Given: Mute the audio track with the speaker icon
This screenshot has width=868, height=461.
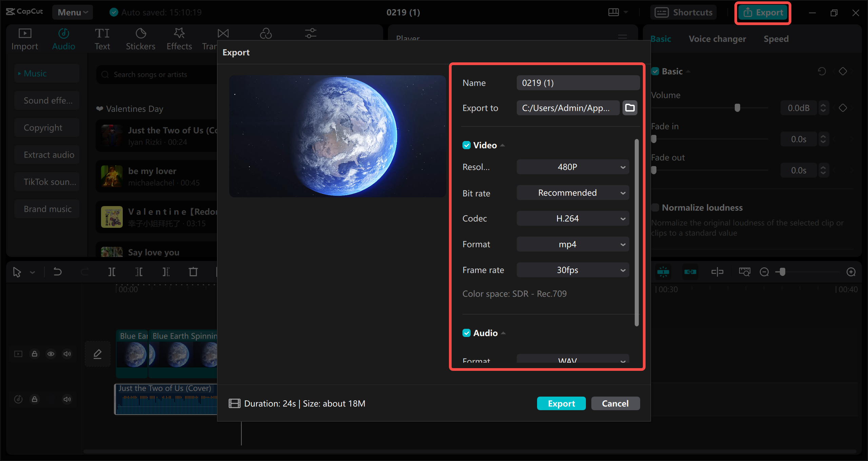Looking at the screenshot, I should pyautogui.click(x=67, y=399).
